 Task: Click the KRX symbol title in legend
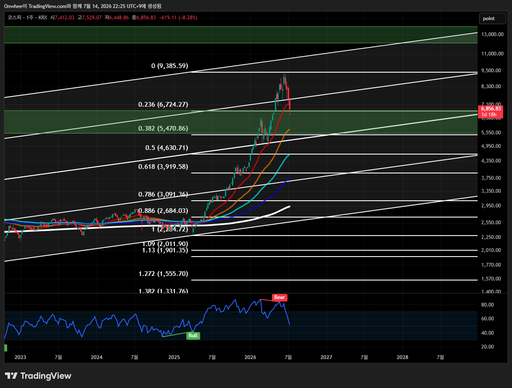(x=27, y=17)
